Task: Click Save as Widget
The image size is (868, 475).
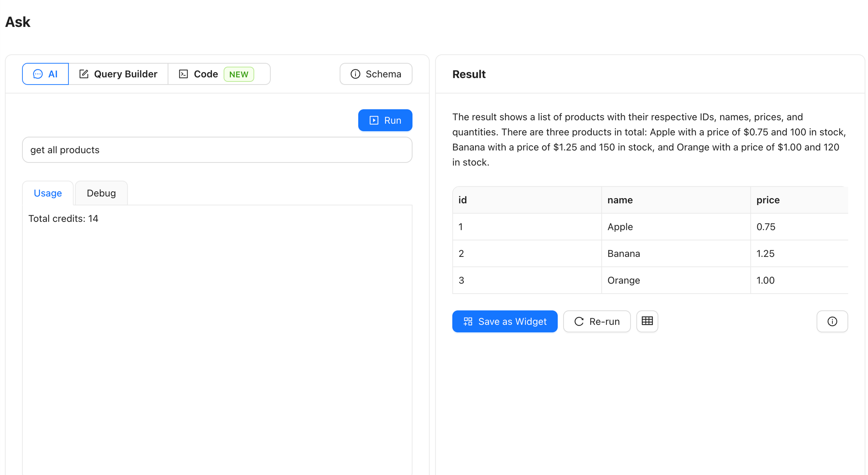Action: click(505, 321)
